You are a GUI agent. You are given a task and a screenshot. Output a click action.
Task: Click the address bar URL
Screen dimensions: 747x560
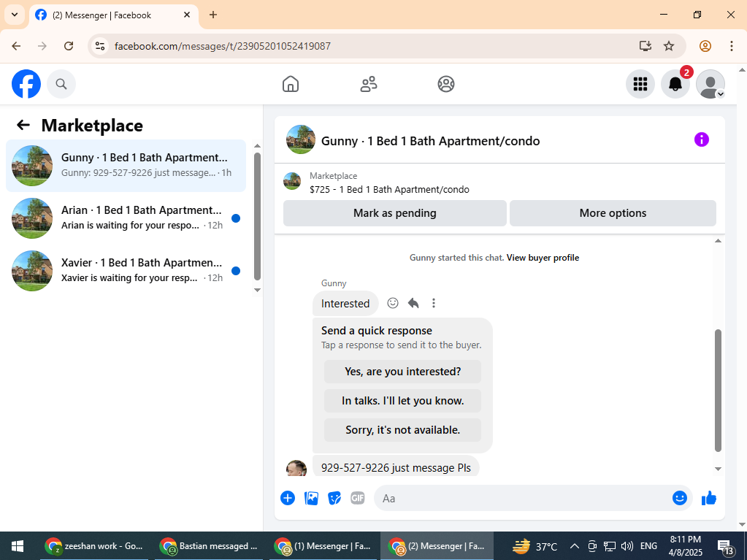click(223, 46)
